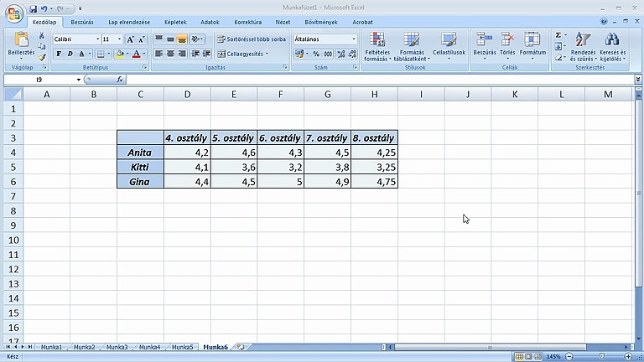
Task: Toggle italic formatting (D button)
Action: pos(70,54)
